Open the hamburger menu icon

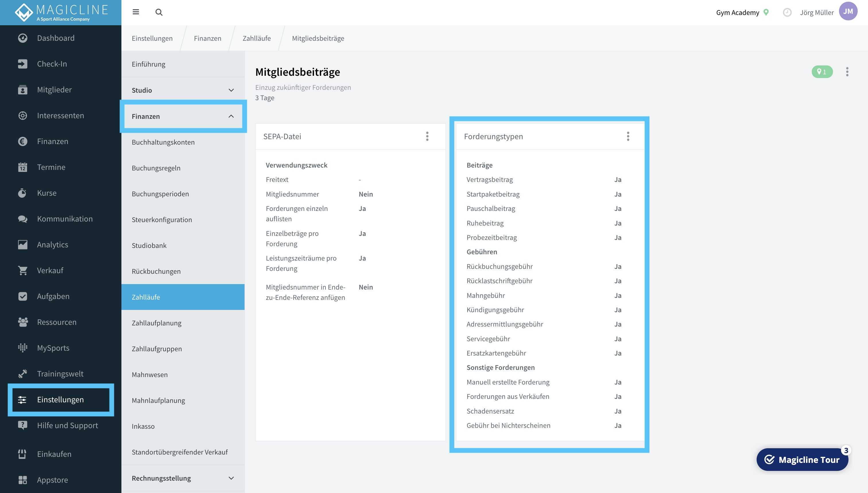(135, 12)
